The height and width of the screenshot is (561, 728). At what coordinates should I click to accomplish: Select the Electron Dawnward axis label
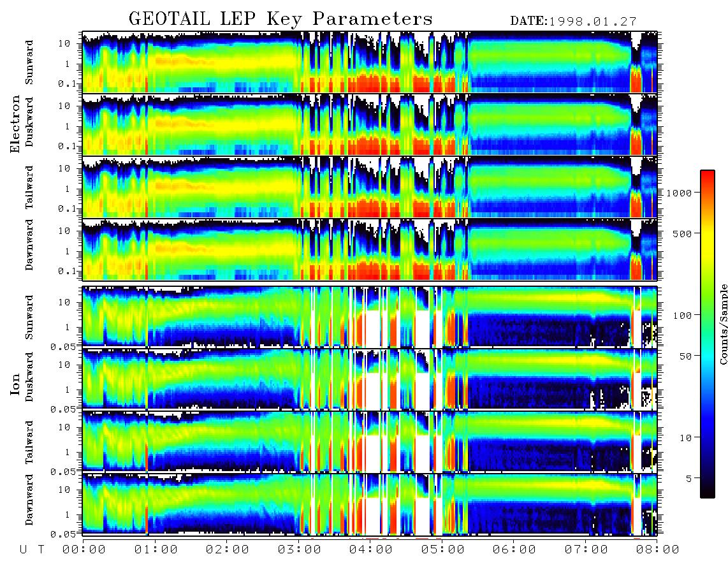(x=29, y=245)
